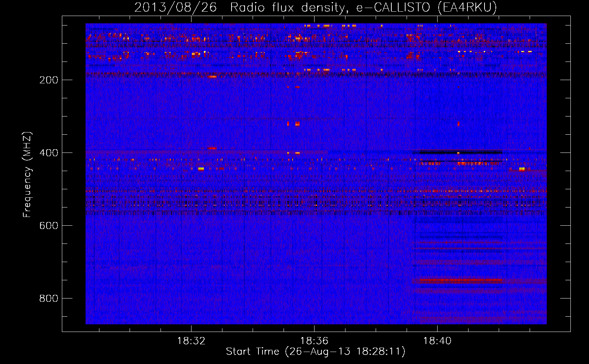589x364 pixels.
Task: Click the plot title '2013/08/26 Radio flux density, e-CALLISTO (EA4RKU)'
Action: coord(316,7)
